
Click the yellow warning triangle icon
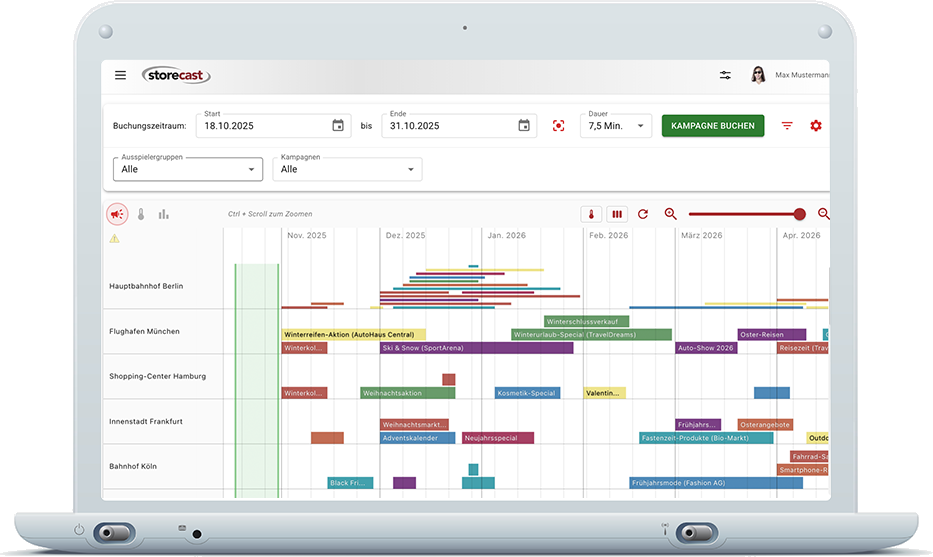pyautogui.click(x=114, y=239)
